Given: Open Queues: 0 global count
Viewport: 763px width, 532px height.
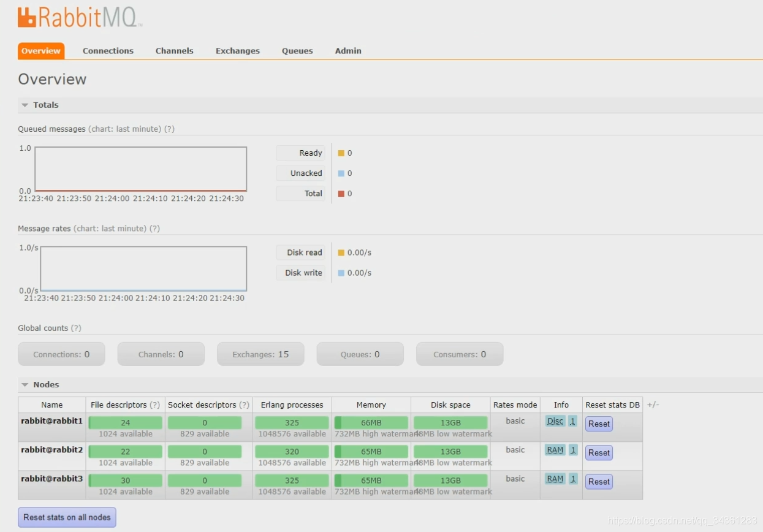Looking at the screenshot, I should pyautogui.click(x=360, y=354).
